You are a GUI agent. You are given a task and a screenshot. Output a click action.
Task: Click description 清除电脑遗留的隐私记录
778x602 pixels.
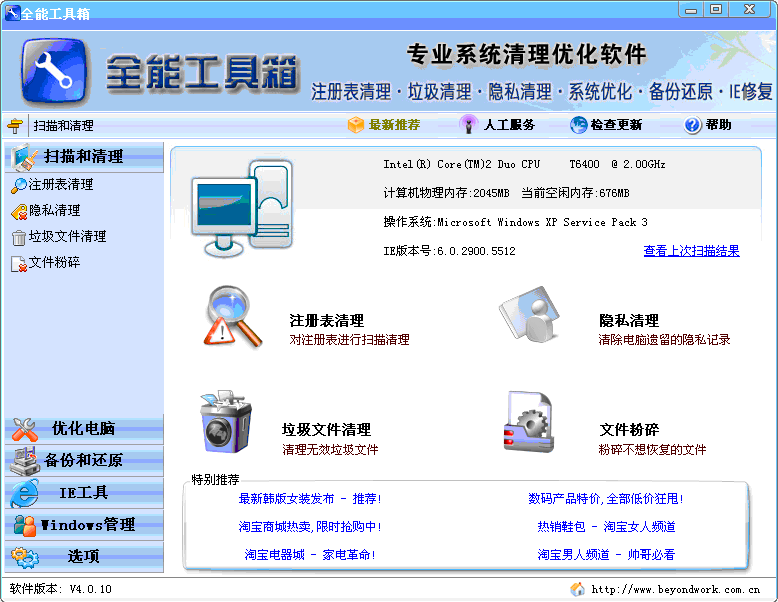(x=664, y=340)
